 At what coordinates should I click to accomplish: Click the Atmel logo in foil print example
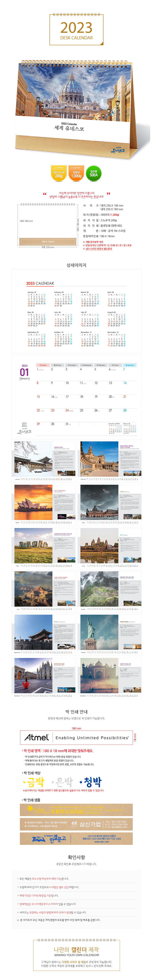coord(37,737)
